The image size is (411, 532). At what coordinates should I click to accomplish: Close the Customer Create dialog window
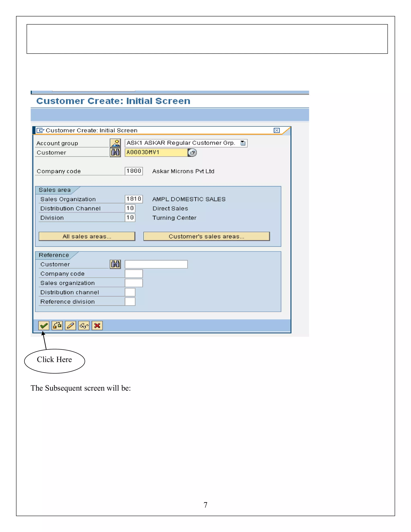277,130
